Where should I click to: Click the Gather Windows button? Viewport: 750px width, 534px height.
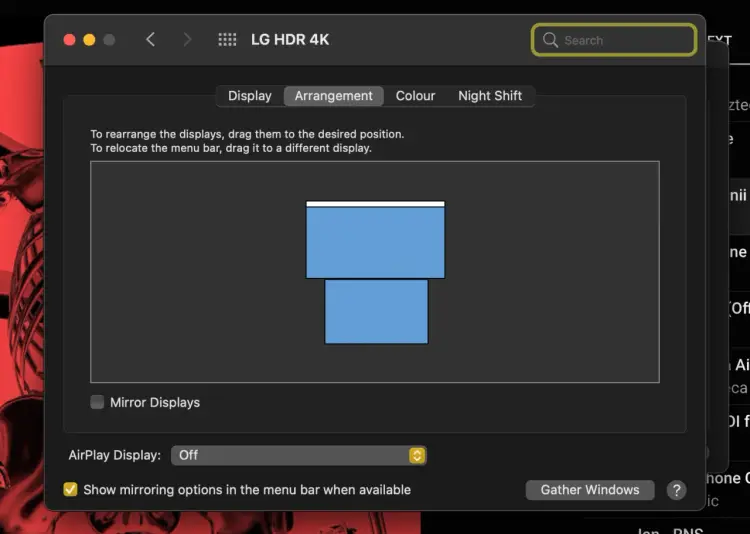click(590, 490)
